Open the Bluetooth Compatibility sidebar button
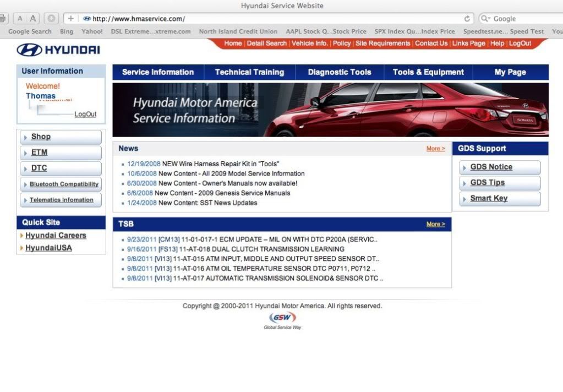The height and width of the screenshot is (392, 563). coord(61,184)
